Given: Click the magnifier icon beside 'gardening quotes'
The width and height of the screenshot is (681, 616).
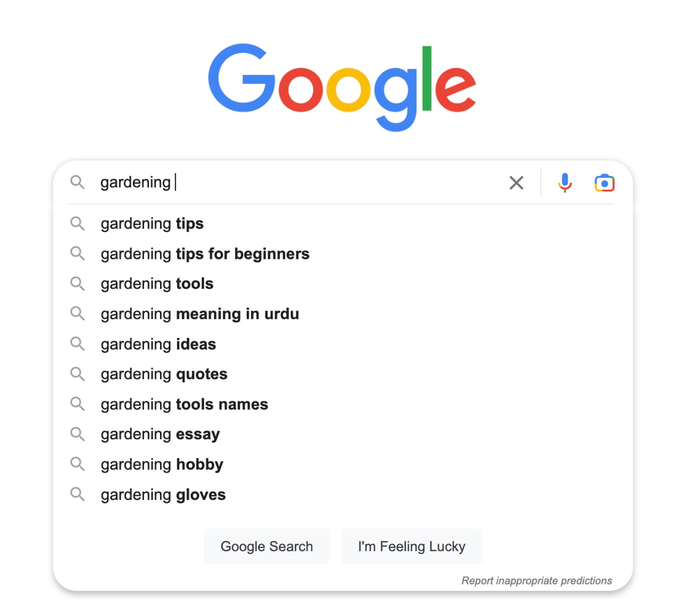Looking at the screenshot, I should pyautogui.click(x=78, y=373).
